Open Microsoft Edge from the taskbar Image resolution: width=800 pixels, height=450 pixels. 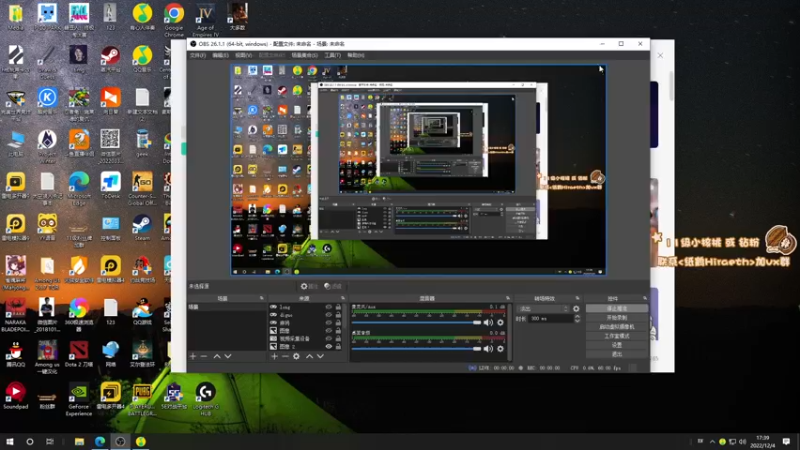click(x=100, y=441)
